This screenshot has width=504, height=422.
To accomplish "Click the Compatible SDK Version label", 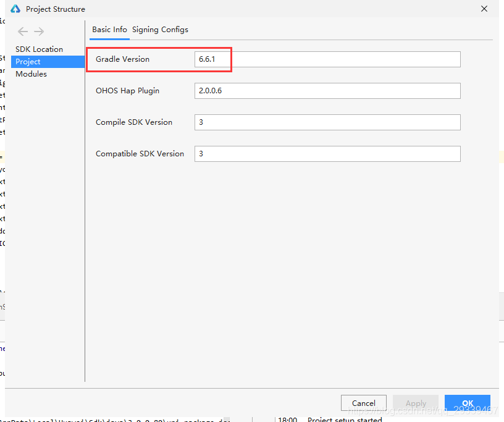I will pos(140,154).
